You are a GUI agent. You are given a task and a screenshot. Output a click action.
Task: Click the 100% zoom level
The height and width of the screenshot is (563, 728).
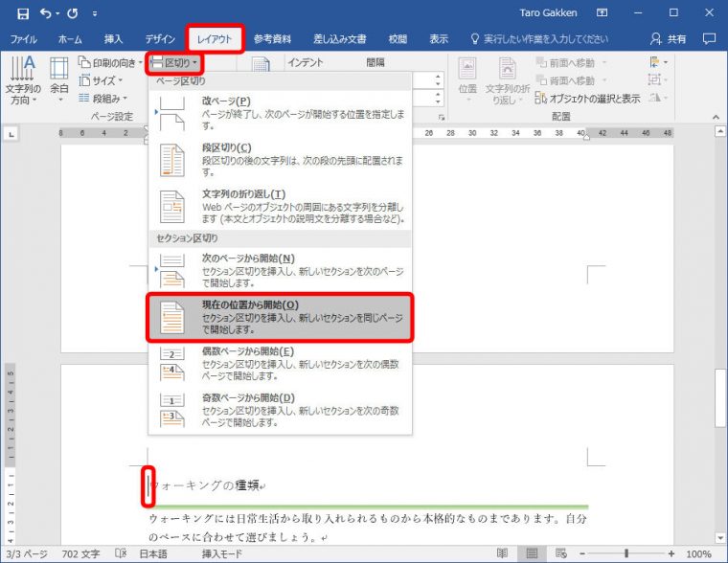coord(698,553)
